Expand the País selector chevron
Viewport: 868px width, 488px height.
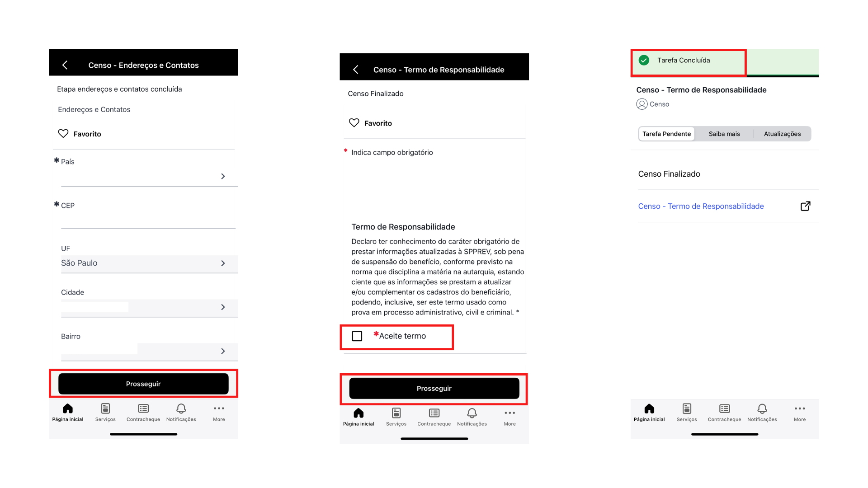(223, 176)
